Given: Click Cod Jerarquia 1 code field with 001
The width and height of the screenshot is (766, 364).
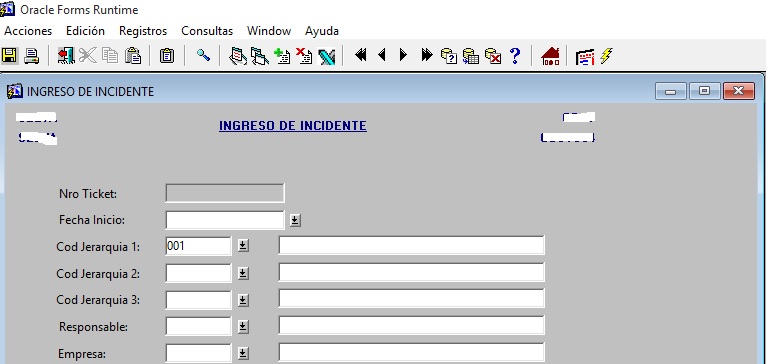Looking at the screenshot, I should (198, 246).
